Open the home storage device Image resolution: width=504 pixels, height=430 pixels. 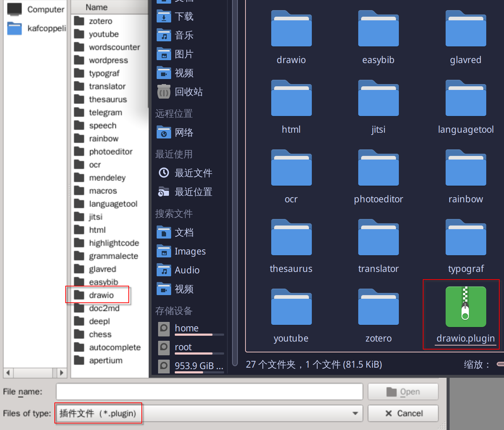click(186, 328)
